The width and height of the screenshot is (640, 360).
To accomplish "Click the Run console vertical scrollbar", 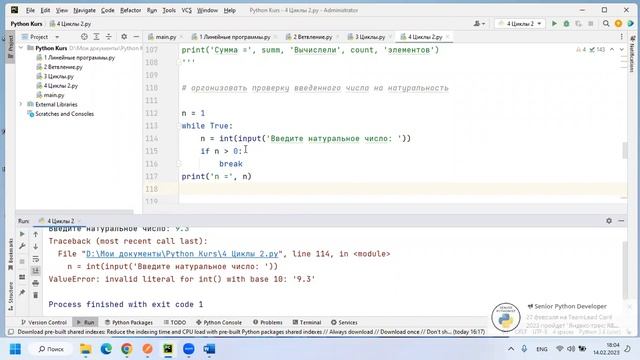I will pos(625,269).
